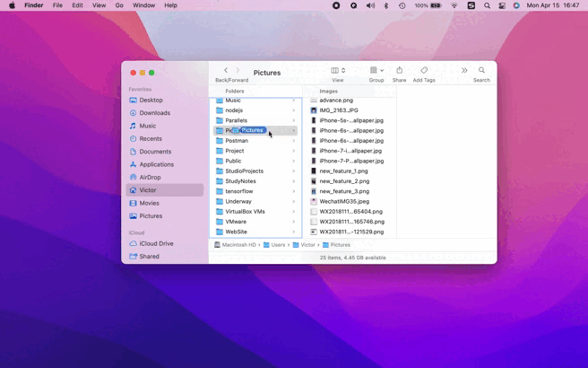Click Users in path bar
Viewport: 588px width, 368px height.
point(274,245)
